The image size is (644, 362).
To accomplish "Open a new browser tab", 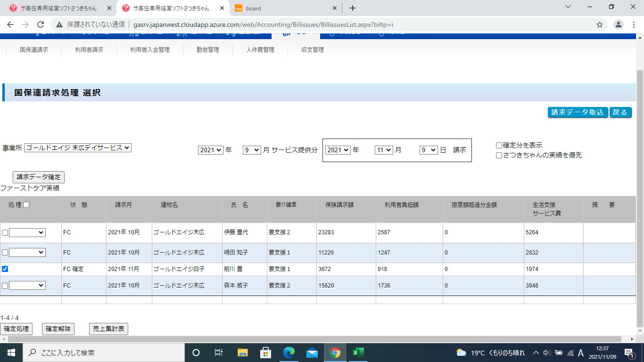I will [x=352, y=8].
